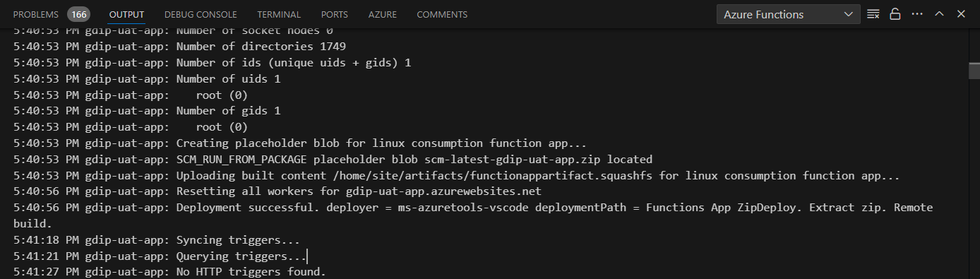
Task: Switch to the TERMINAL tab
Action: pyautogui.click(x=279, y=14)
